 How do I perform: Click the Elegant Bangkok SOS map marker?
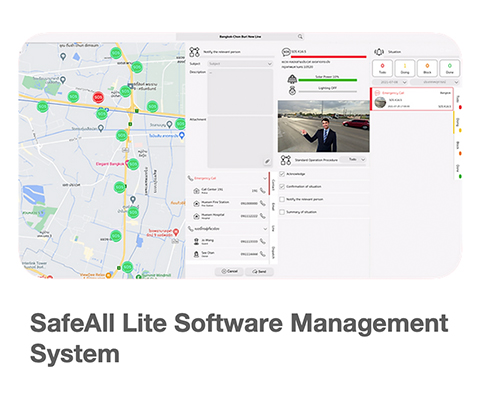click(133, 164)
